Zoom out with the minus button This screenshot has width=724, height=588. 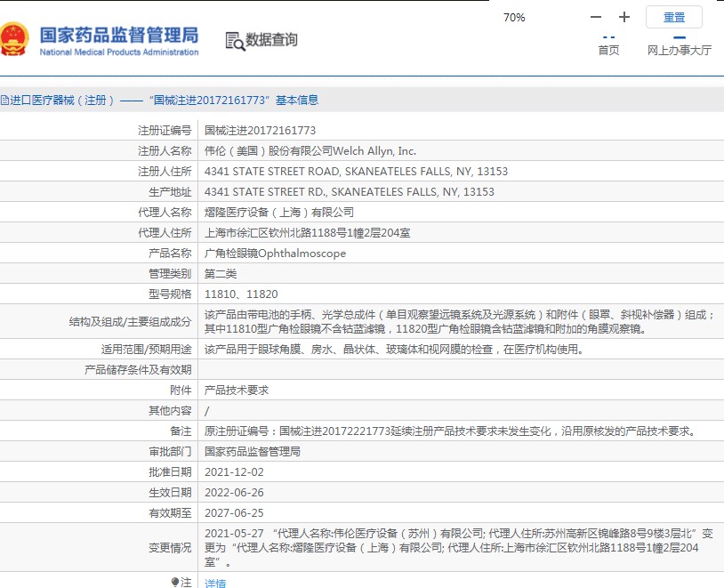[596, 17]
